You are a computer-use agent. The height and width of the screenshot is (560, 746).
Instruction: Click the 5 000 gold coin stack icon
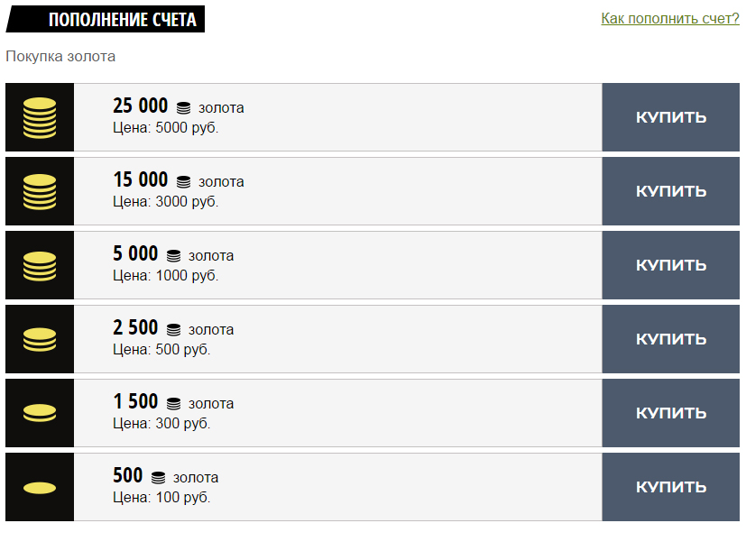pos(40,265)
